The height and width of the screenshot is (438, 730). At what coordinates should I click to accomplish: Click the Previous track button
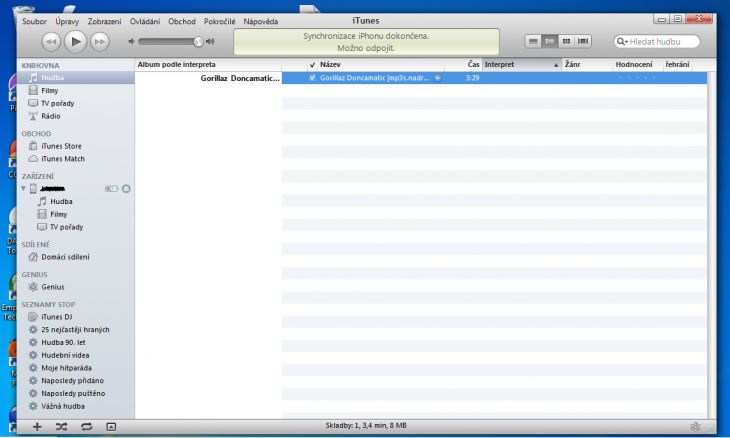tap(50, 42)
